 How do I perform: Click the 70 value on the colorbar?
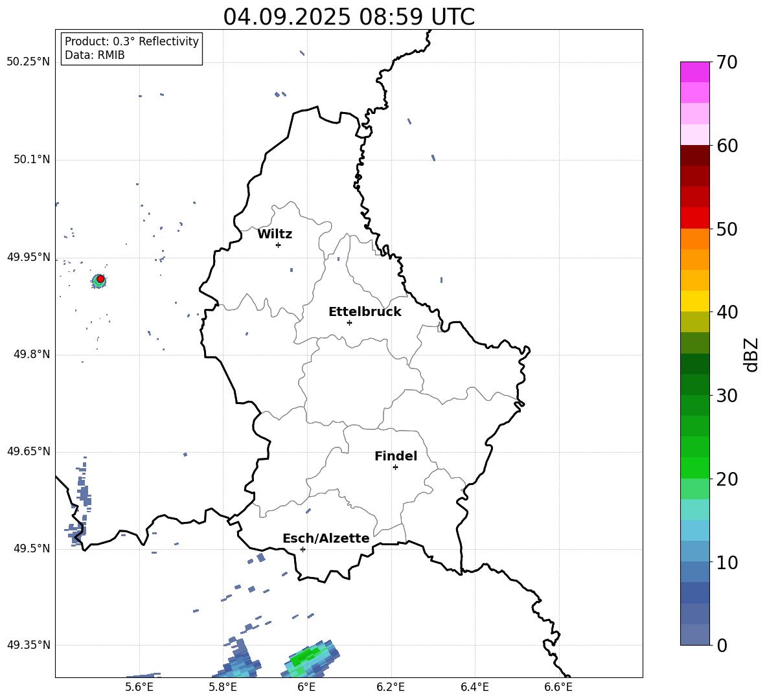pos(727,62)
